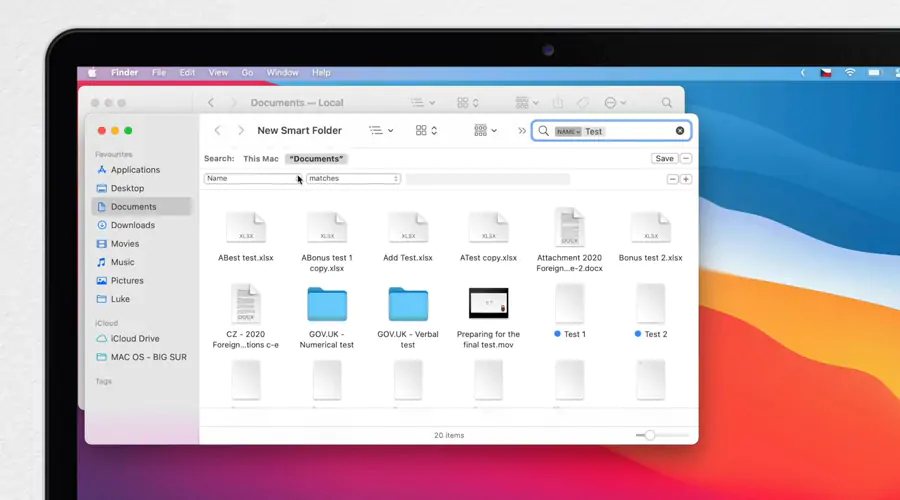The image size is (900, 500).
Task: Select Add Test.xlsx file icon
Action: coord(408,227)
